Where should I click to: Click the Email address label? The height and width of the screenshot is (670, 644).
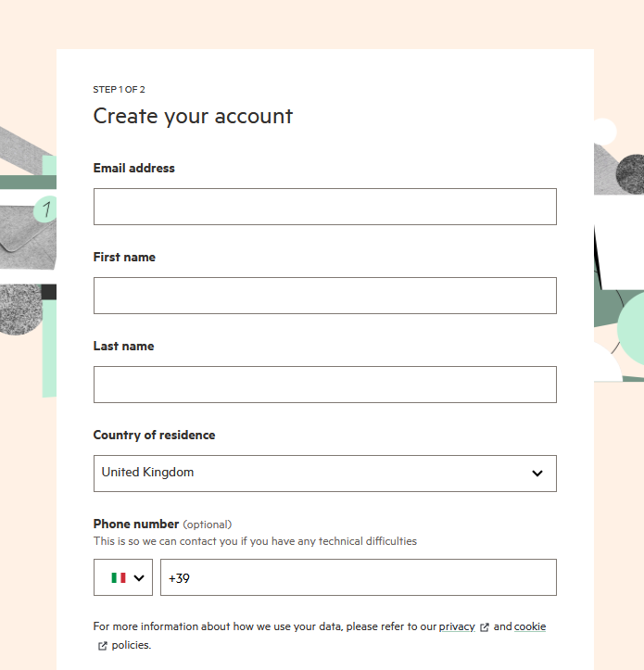click(134, 168)
